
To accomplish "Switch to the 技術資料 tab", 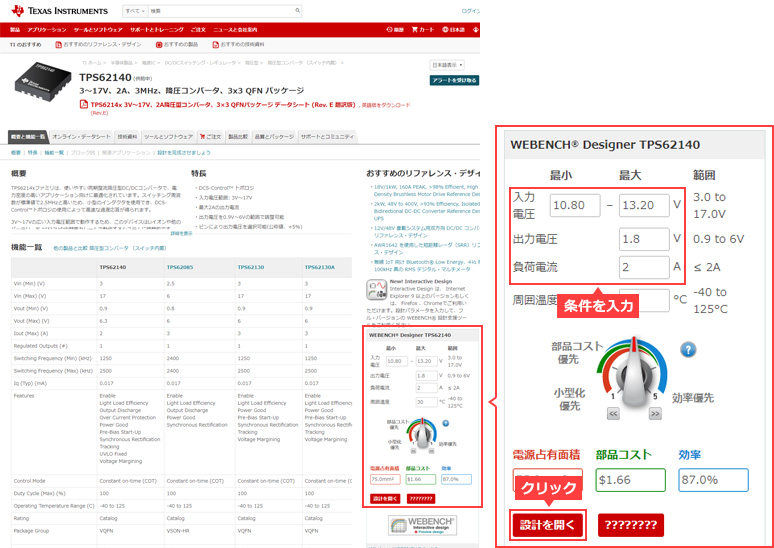I will point(127,137).
